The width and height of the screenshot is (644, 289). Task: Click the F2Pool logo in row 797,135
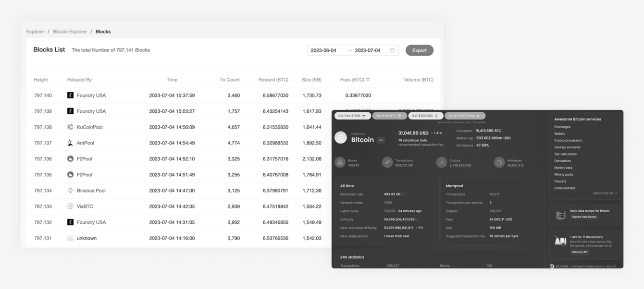(70, 175)
